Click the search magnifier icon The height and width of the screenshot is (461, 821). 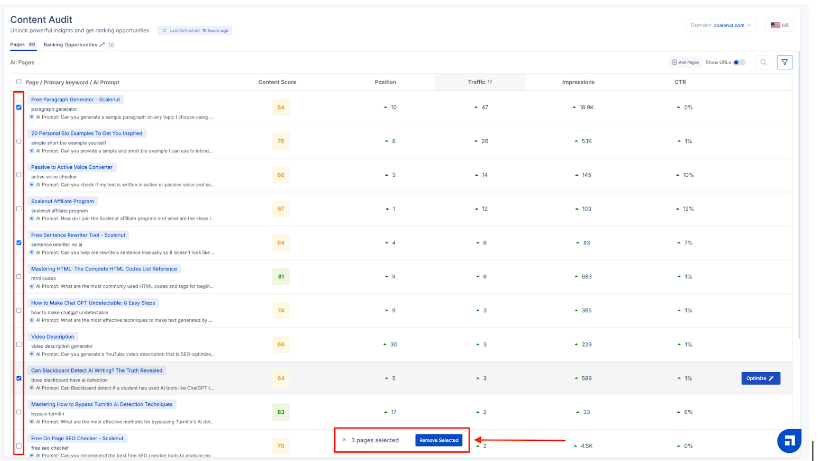point(763,62)
